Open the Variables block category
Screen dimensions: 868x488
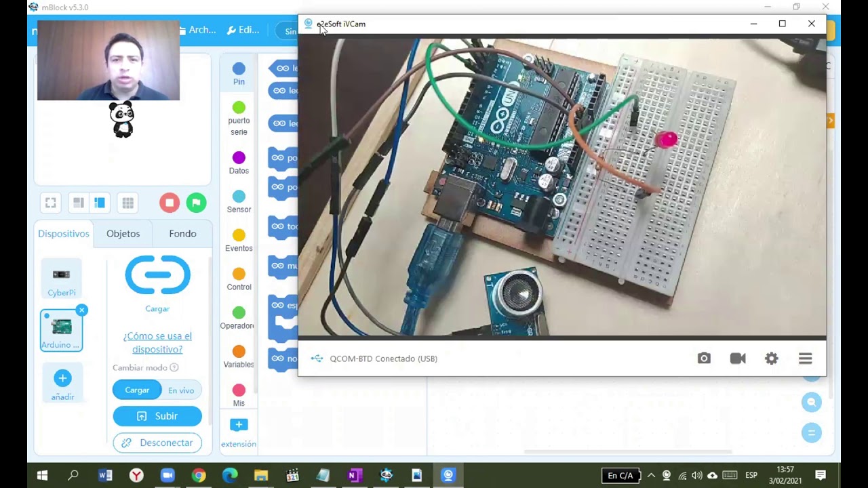[239, 357]
